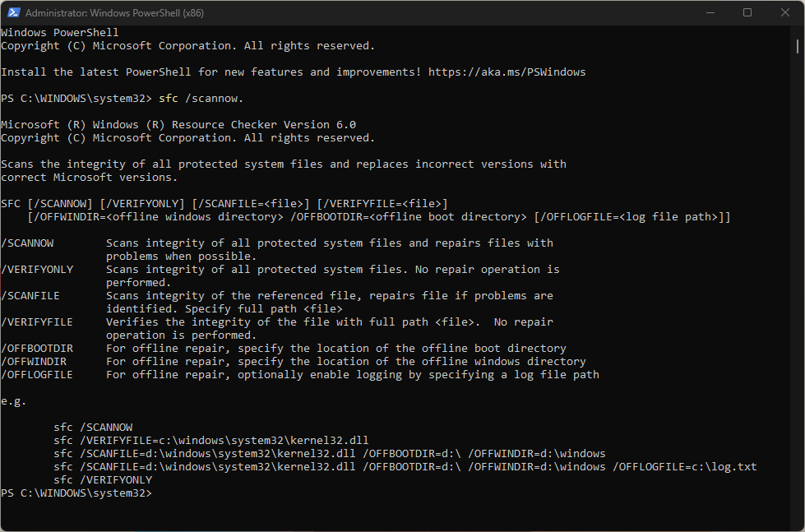This screenshot has width=805, height=532.
Task: Click the example ending in c:\log.txt
Action: (405, 467)
